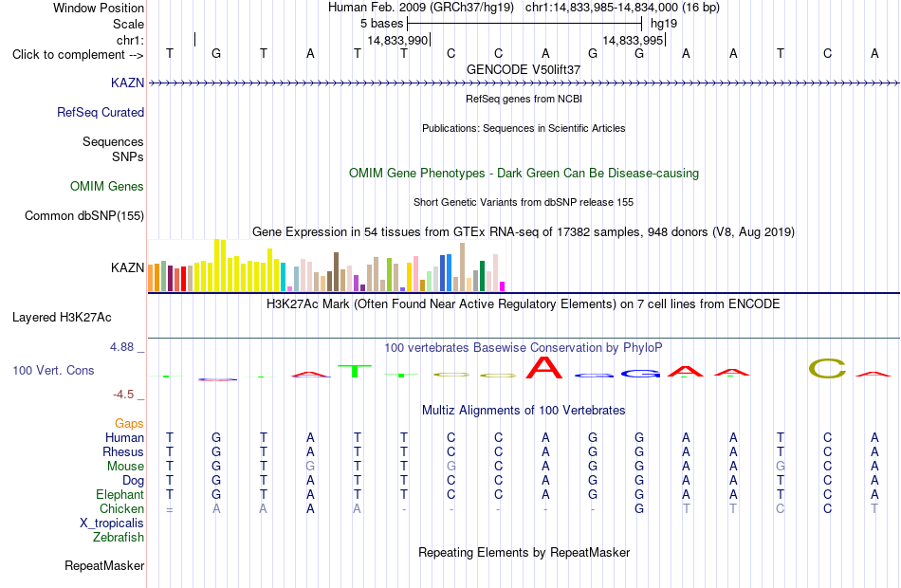901x588 pixels.
Task: Select the Layered H3K27Ac track label
Action: (x=62, y=318)
